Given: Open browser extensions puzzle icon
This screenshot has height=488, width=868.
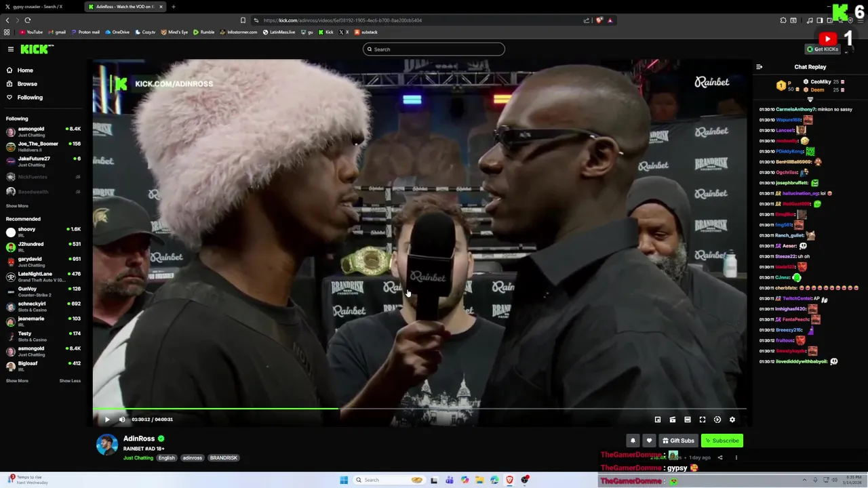Looking at the screenshot, I should click(x=783, y=20).
